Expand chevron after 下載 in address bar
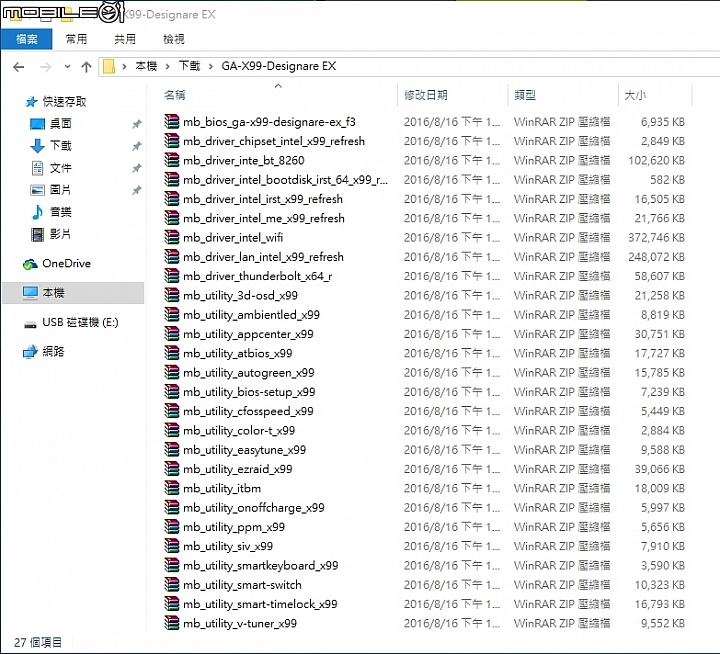Screen dimensions: 720x654 pyautogui.click(x=211, y=67)
